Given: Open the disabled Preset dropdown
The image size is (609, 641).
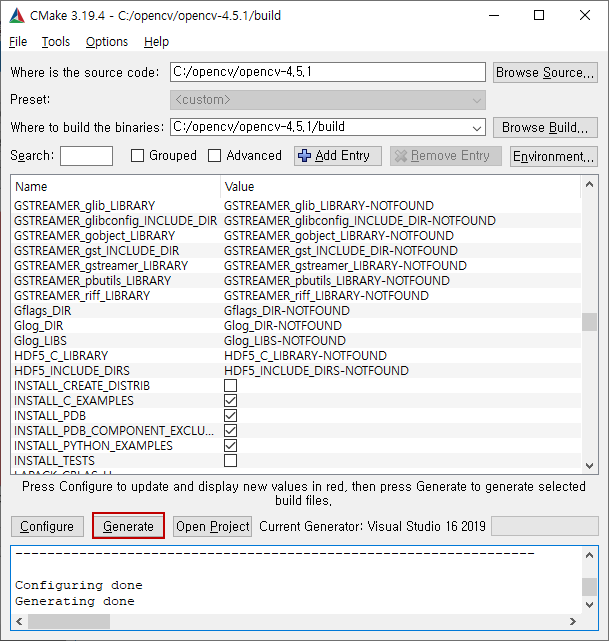Looking at the screenshot, I should [x=328, y=100].
